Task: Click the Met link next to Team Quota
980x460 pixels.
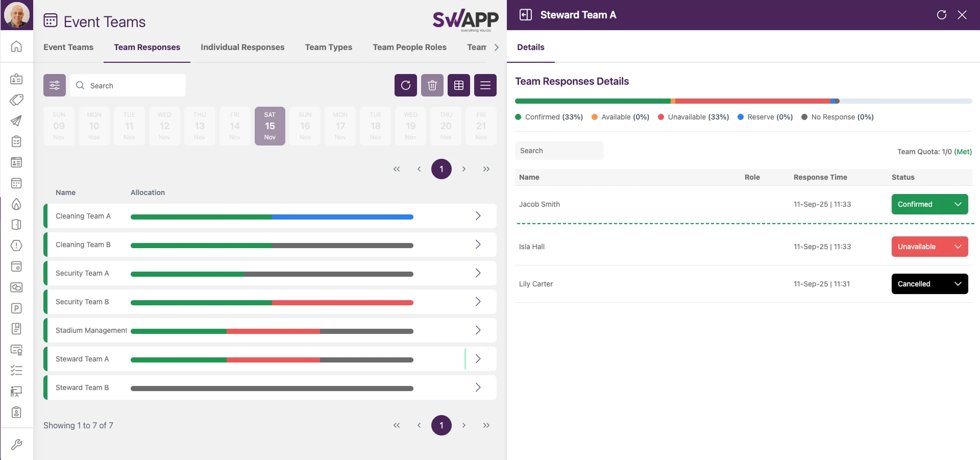Action: point(963,152)
